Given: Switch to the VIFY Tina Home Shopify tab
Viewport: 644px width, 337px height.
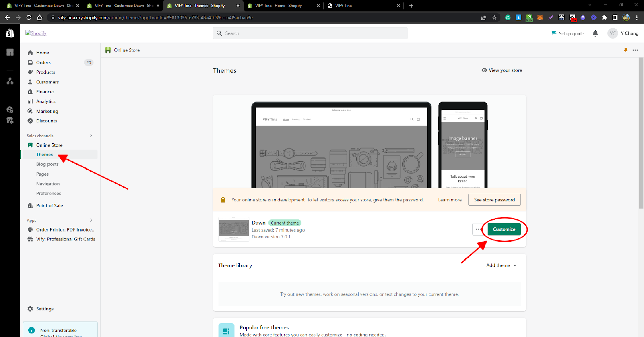Looking at the screenshot, I should tap(283, 6).
